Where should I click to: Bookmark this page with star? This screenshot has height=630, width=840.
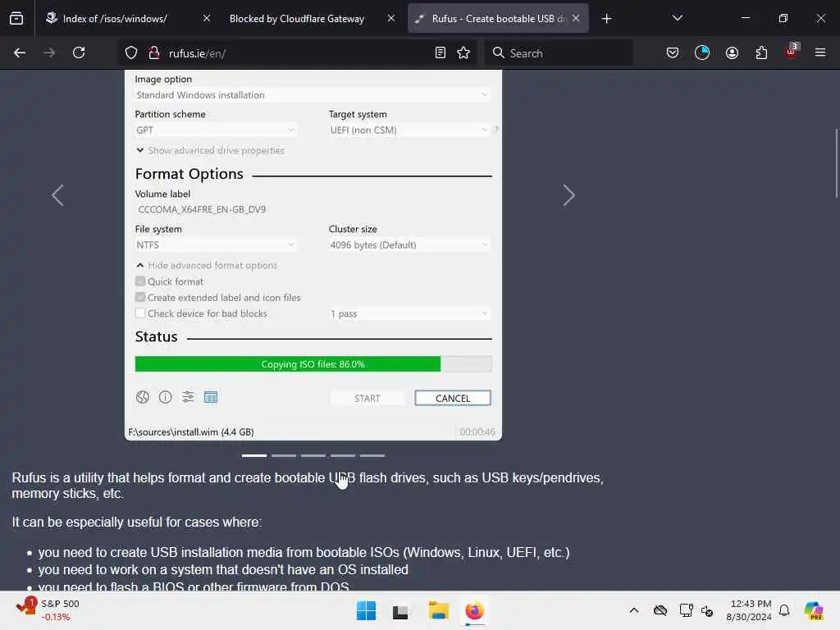[x=463, y=52]
